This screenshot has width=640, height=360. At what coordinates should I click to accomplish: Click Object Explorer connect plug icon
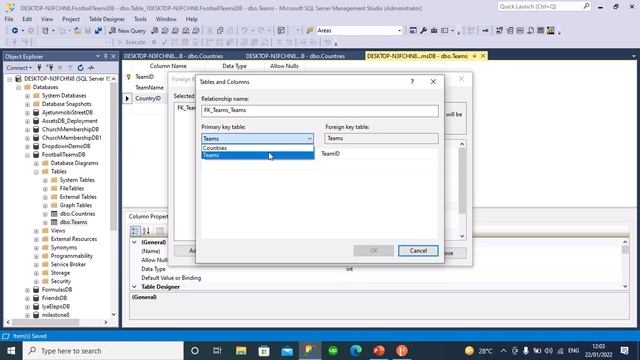[39, 68]
